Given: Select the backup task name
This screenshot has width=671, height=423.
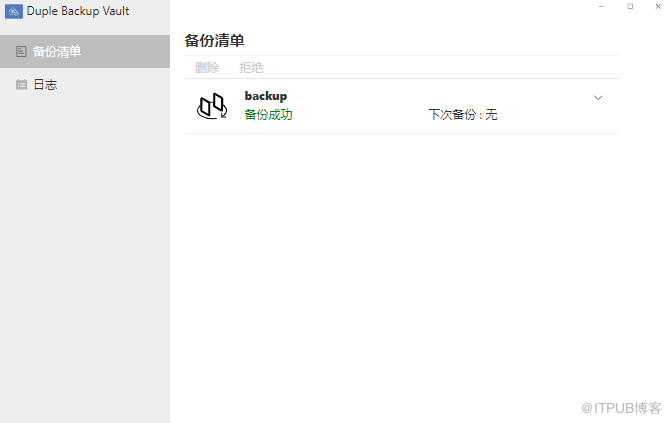Looking at the screenshot, I should pyautogui.click(x=266, y=96).
